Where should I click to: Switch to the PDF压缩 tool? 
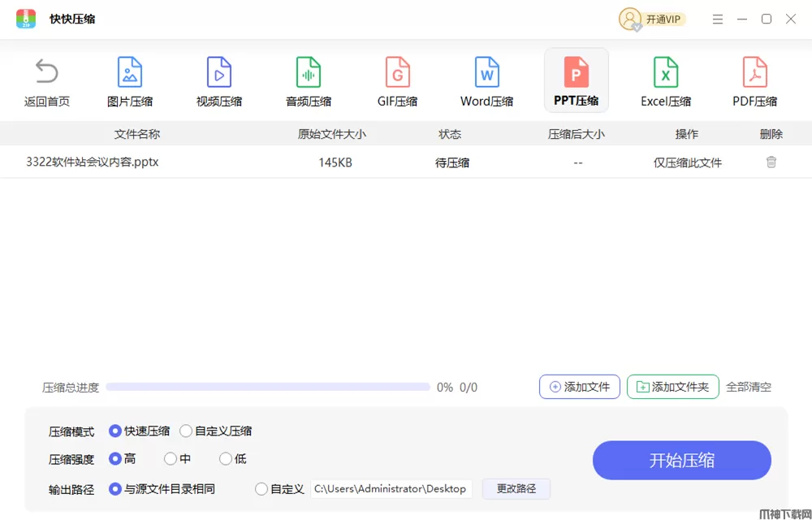pos(755,82)
